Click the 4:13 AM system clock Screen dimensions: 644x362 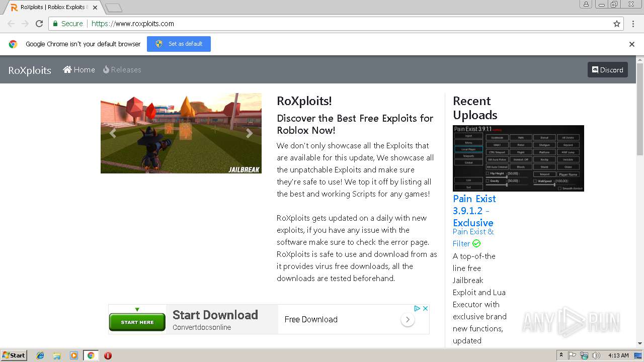coord(618,355)
